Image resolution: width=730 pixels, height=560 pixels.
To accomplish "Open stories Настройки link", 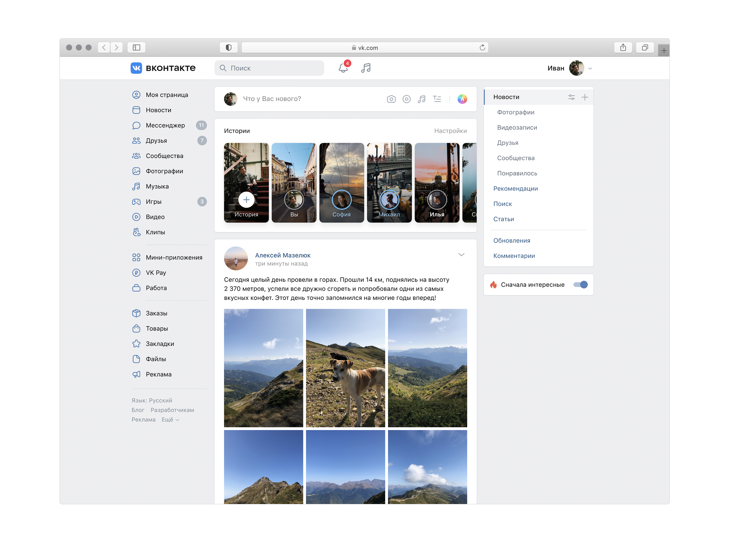I will click(450, 131).
